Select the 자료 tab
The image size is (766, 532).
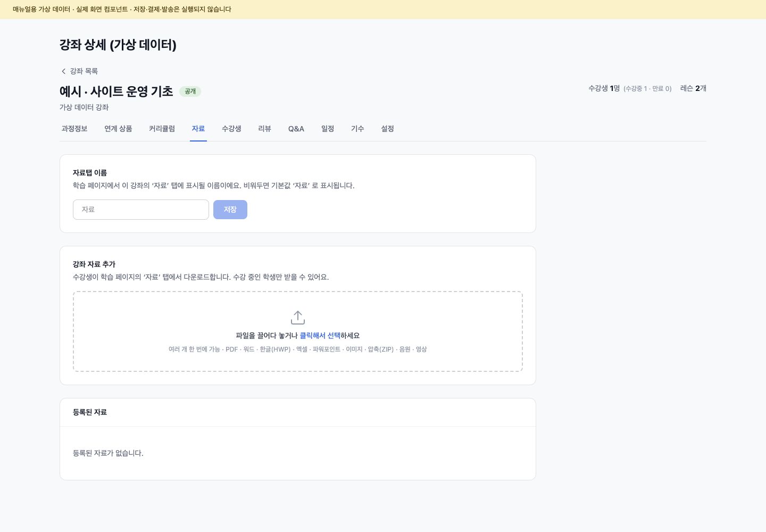point(198,129)
